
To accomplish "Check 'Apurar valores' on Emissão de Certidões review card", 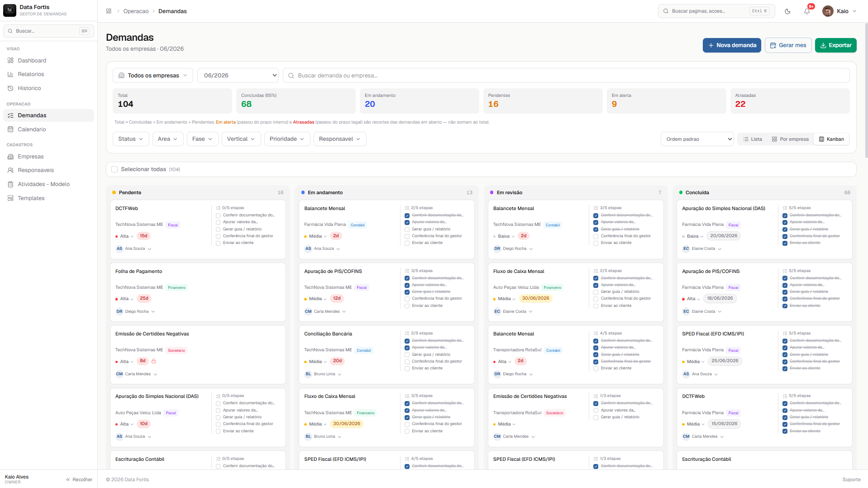I will point(596,411).
